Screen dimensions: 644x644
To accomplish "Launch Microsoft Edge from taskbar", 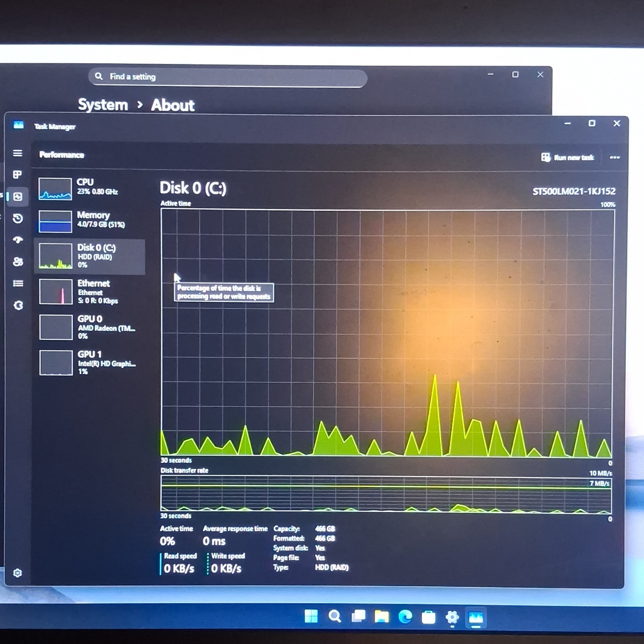I will pyautogui.click(x=405, y=617).
